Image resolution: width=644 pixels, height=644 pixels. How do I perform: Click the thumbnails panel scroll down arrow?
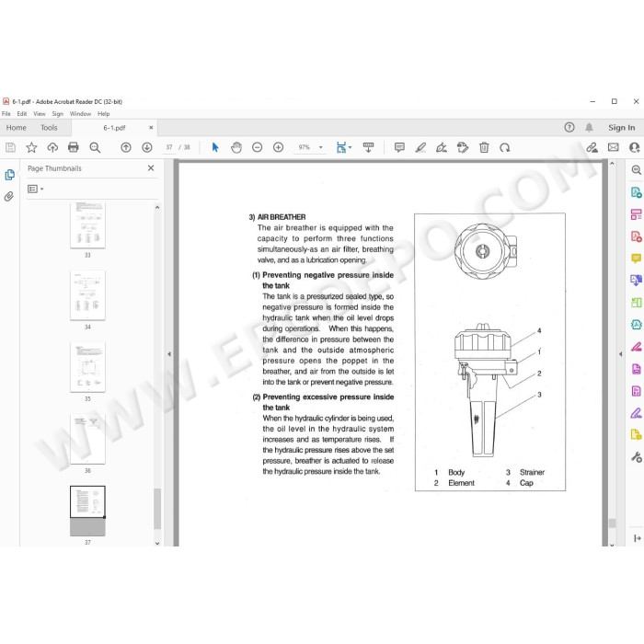(157, 543)
